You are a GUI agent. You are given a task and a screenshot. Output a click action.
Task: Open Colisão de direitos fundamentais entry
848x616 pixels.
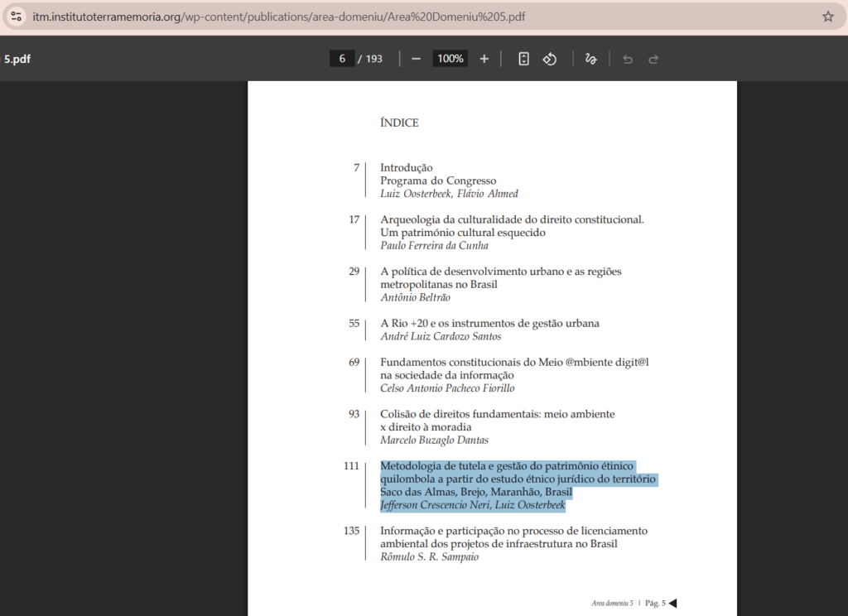tap(497, 421)
